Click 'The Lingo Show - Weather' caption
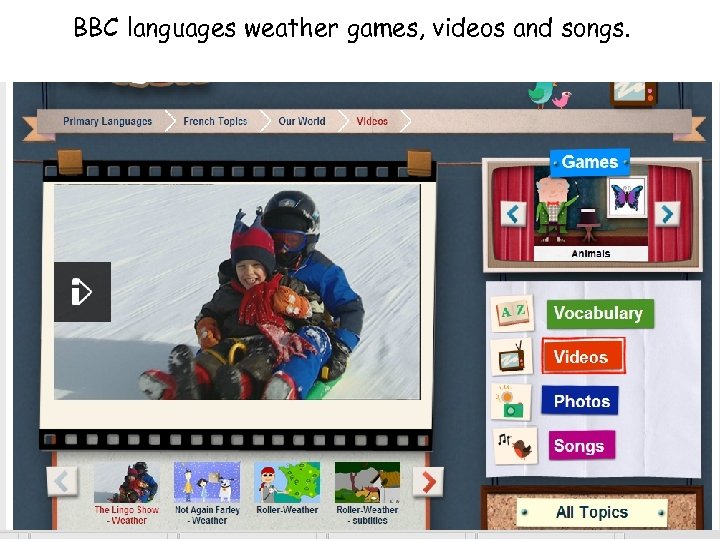The height and width of the screenshot is (540, 720). 127,515
